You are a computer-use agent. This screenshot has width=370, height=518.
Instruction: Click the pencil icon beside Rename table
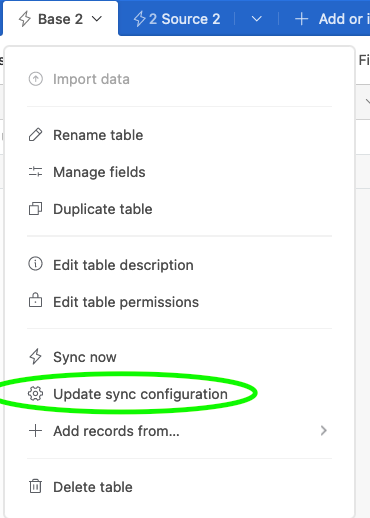click(35, 135)
